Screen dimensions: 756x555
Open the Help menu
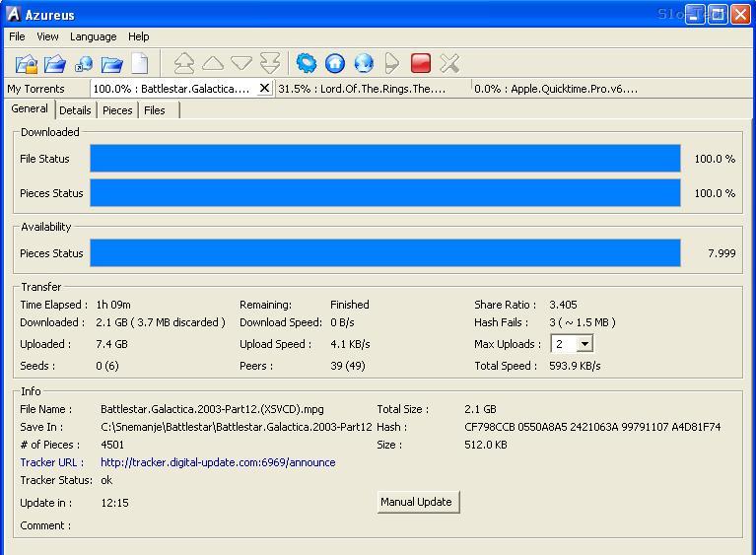click(x=138, y=36)
